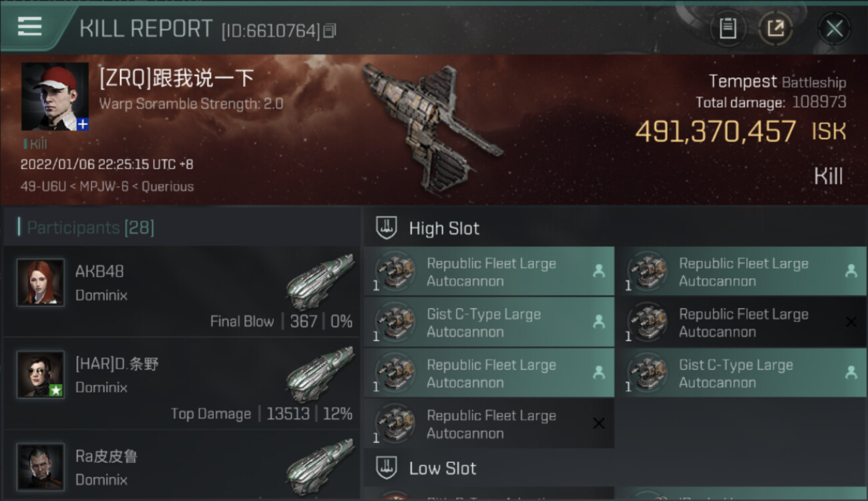This screenshot has height=501, width=868.
Task: Select the left-column Gist C-Type Large Autocannon
Action: pyautogui.click(x=489, y=323)
